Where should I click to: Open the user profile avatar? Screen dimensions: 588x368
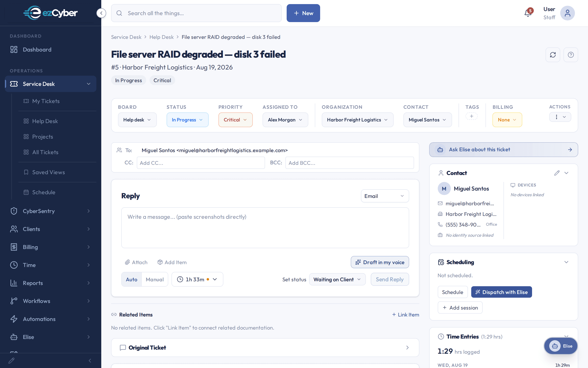[567, 13]
